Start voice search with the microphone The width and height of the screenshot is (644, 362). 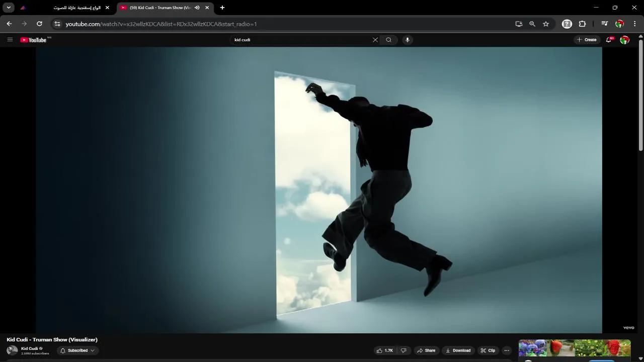pos(408,40)
